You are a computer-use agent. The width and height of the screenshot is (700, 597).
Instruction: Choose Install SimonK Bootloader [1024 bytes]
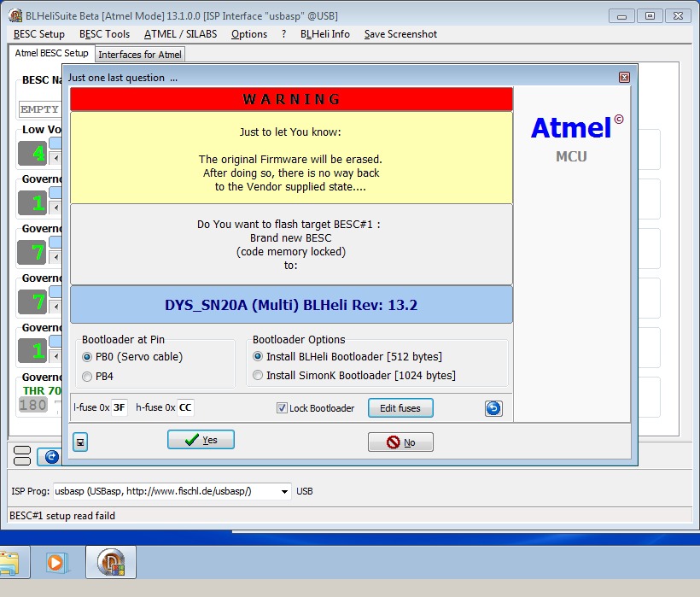(x=354, y=375)
